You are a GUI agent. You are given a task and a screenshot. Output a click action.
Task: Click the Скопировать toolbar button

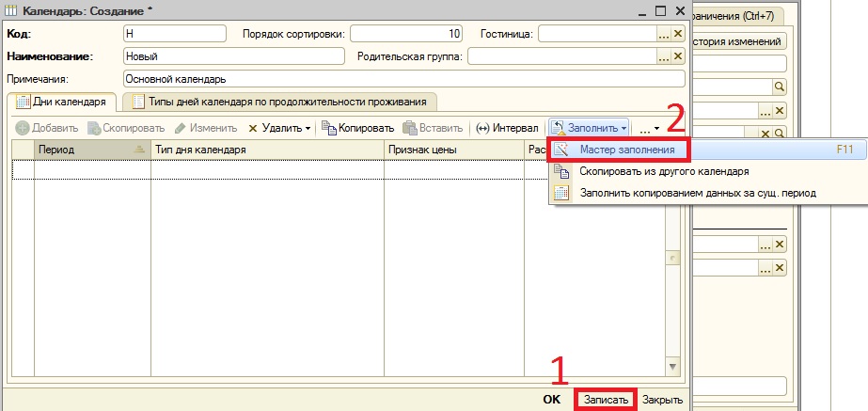coord(126,128)
